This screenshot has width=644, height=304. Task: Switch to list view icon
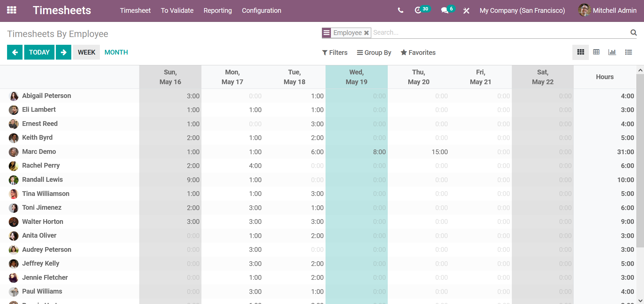coord(628,52)
